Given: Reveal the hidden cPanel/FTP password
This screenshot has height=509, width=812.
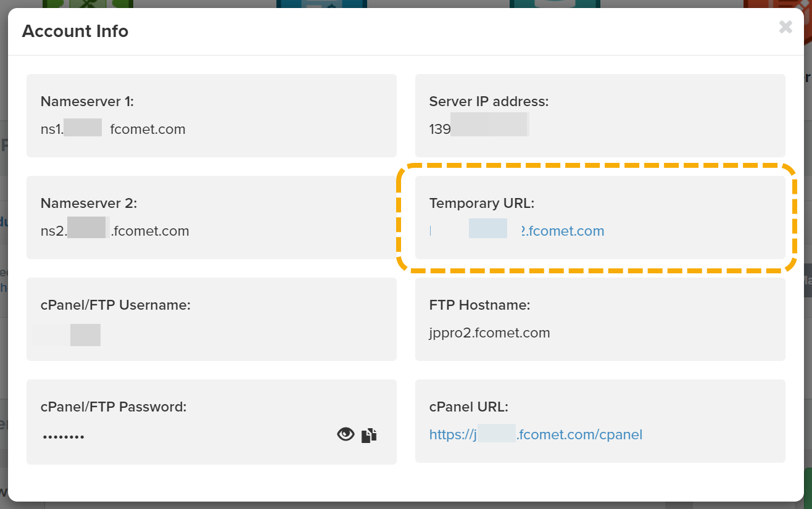Looking at the screenshot, I should (x=346, y=434).
